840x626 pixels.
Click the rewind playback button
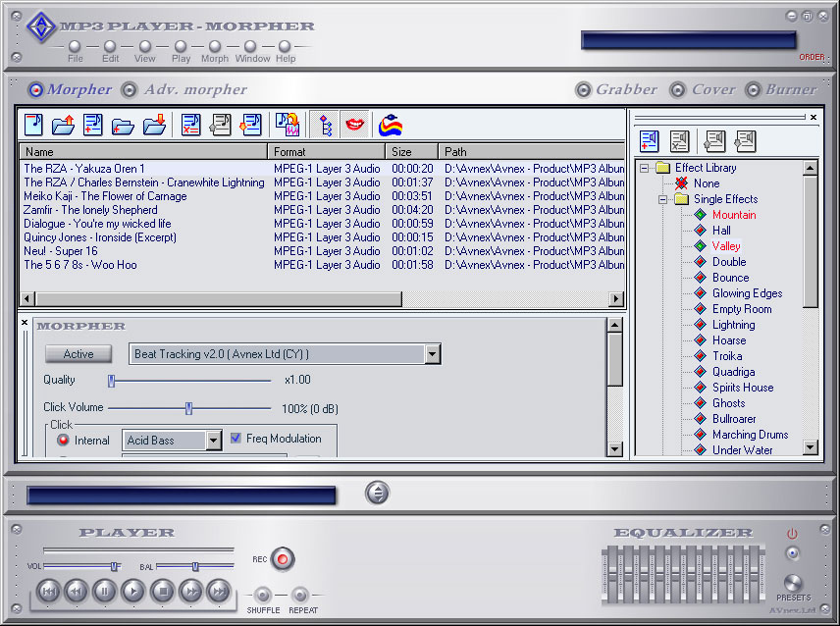[77, 592]
